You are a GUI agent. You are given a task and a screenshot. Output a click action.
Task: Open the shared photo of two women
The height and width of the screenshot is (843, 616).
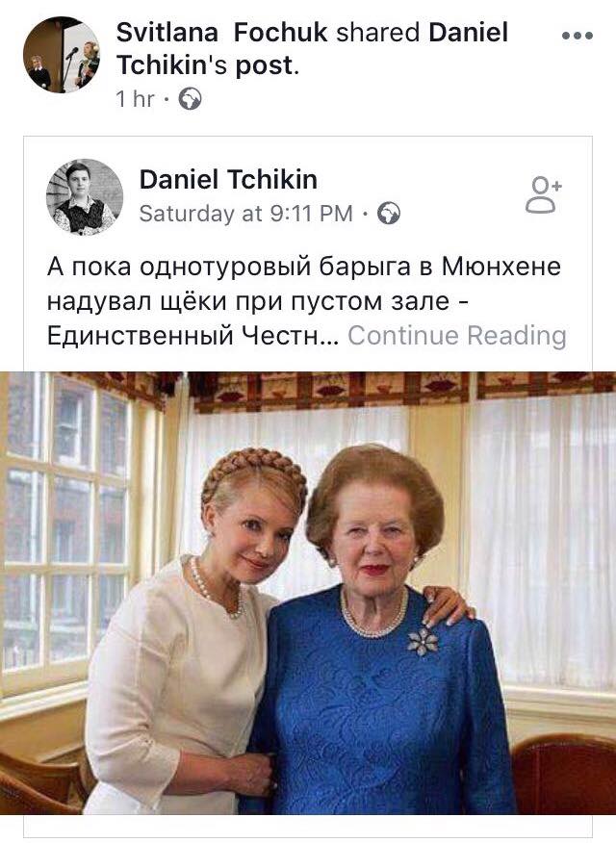[x=308, y=593]
